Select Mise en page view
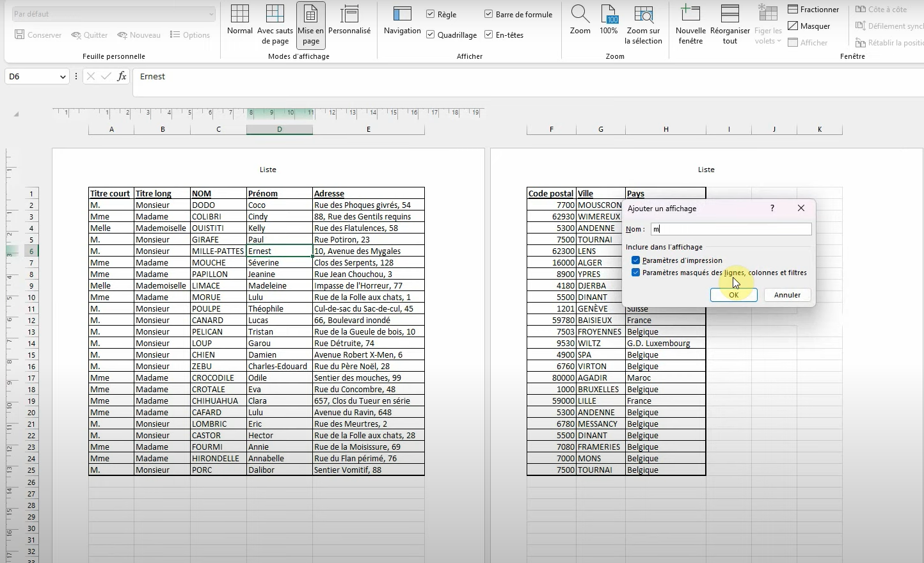 coord(311,25)
